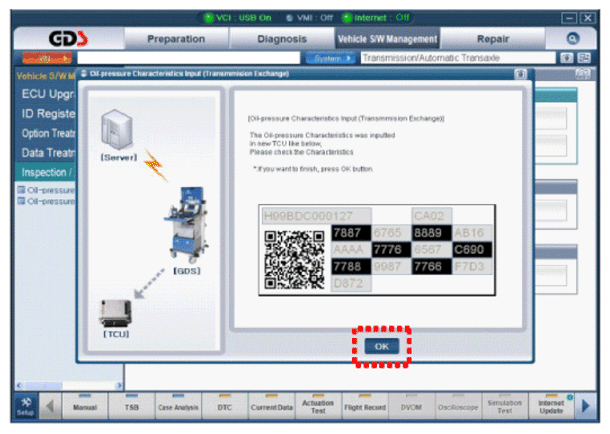
Task: Open the Oscilloscope tool
Action: tap(458, 406)
